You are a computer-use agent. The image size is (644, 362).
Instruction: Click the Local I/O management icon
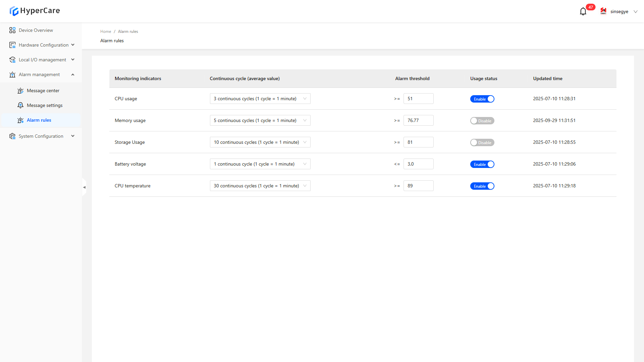12,60
